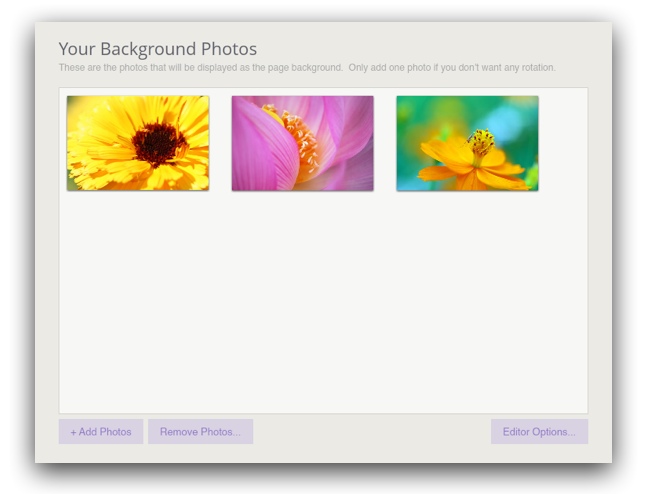The width and height of the screenshot is (645, 494).
Task: Click the 'Your Background Photos' heading
Action: tap(157, 49)
